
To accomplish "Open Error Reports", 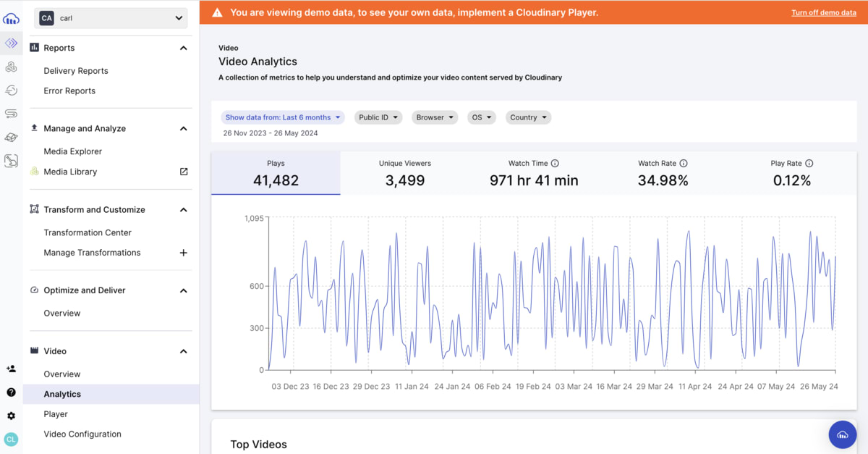I will 69,91.
